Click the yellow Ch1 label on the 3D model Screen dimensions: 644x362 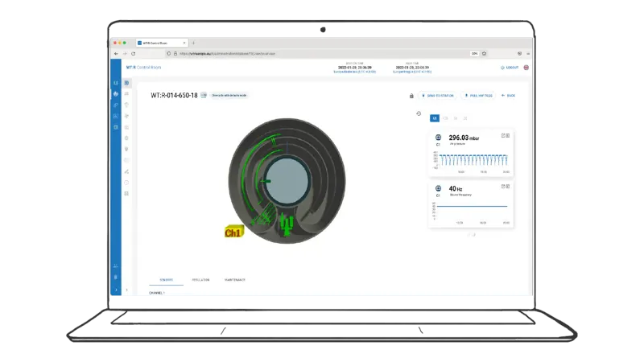pyautogui.click(x=234, y=232)
